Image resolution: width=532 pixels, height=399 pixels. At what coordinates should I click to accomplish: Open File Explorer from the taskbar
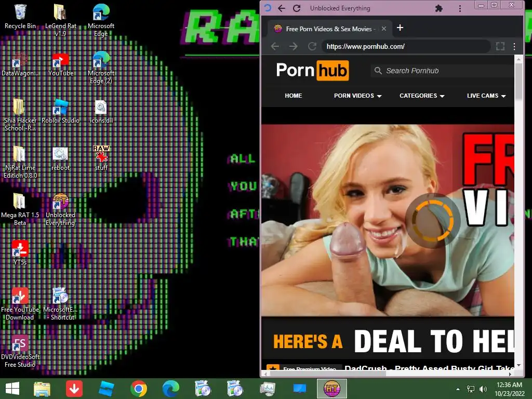(42, 389)
